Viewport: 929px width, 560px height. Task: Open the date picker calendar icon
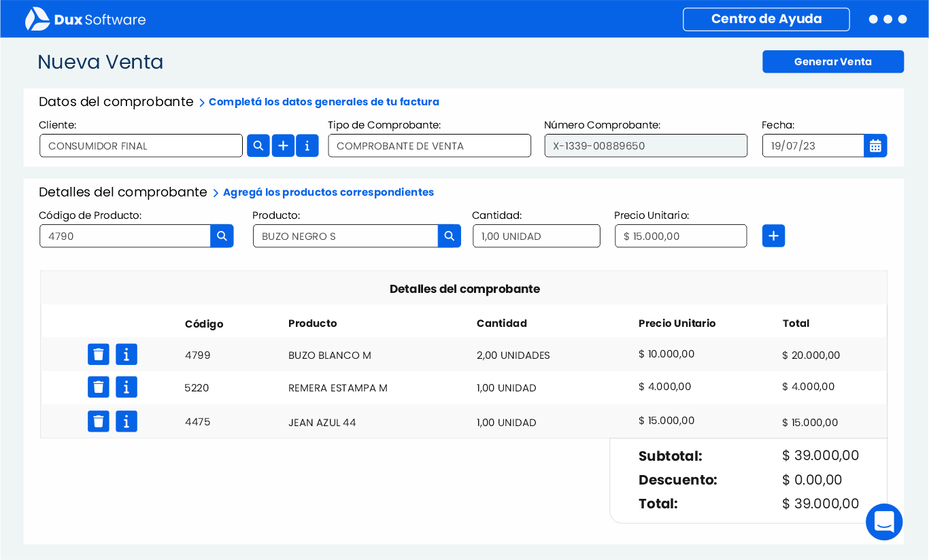pos(875,145)
